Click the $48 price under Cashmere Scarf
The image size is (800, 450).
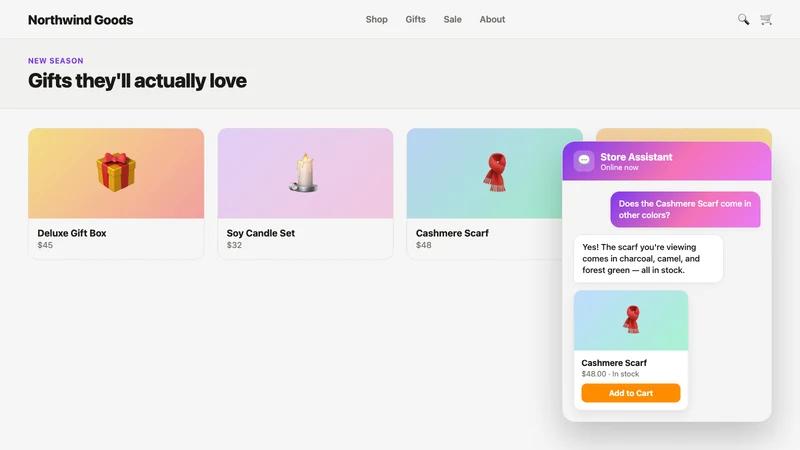423,245
